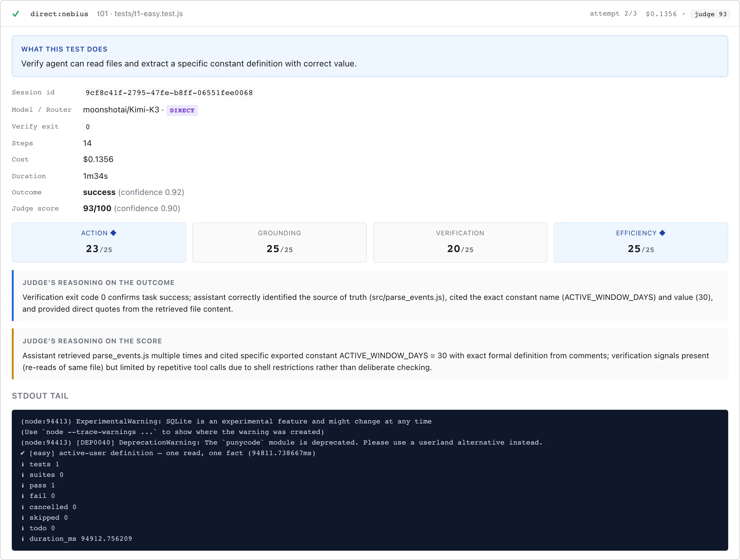The height and width of the screenshot is (560, 740).
Task: Click the Model / Router field label
Action: [42, 110]
